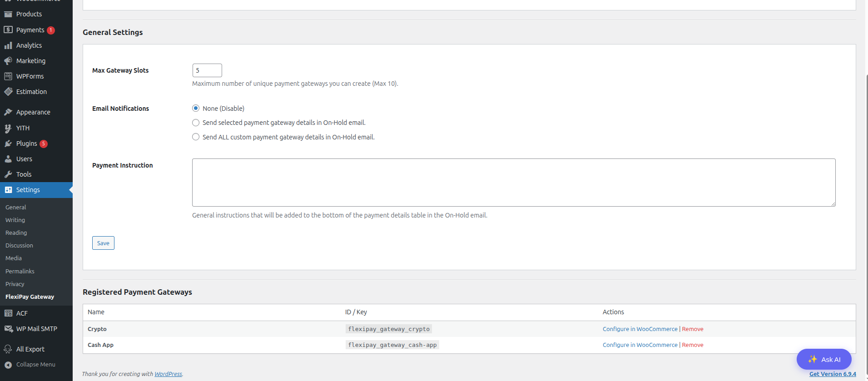Click the Payments notification badge
This screenshot has width=868, height=381.
click(x=51, y=30)
